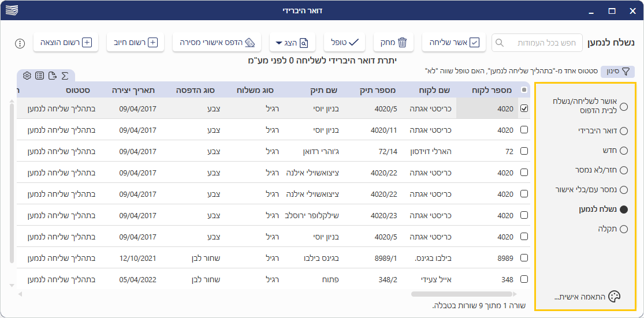
Task: Click the הדפס אישורי מסירה print button
Action: [217, 42]
